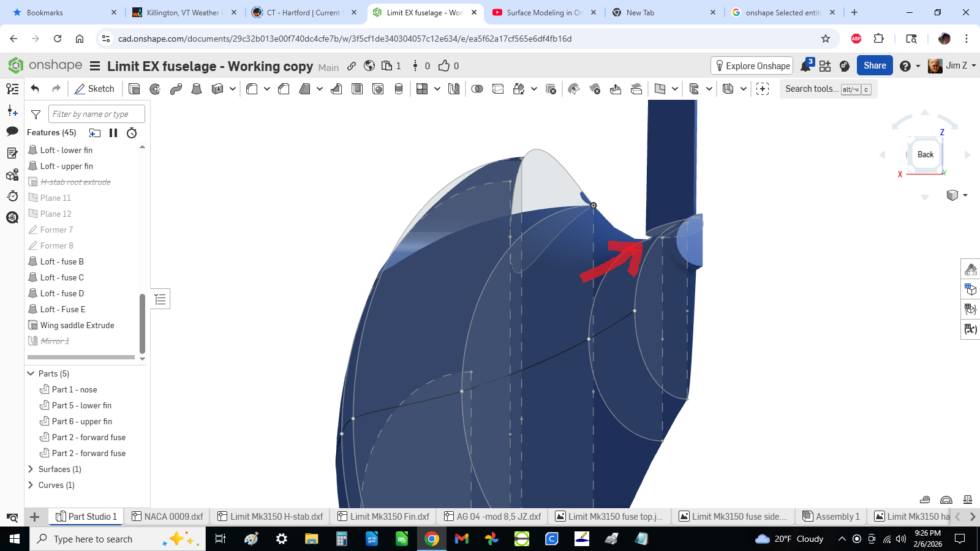Open the Onshape hamburger menu
Viewport: 980px width, 551px height.
pyautogui.click(x=96, y=66)
